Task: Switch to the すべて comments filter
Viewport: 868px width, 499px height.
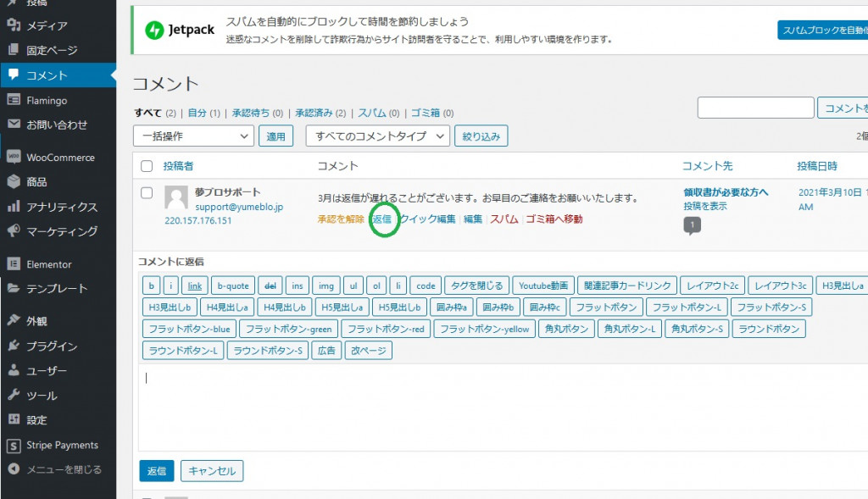Action: pos(147,113)
